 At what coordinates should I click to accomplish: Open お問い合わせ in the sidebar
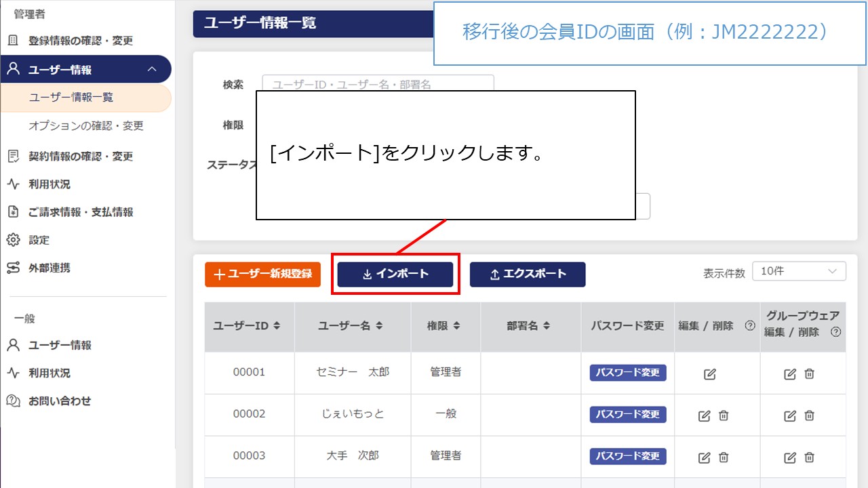pos(60,401)
